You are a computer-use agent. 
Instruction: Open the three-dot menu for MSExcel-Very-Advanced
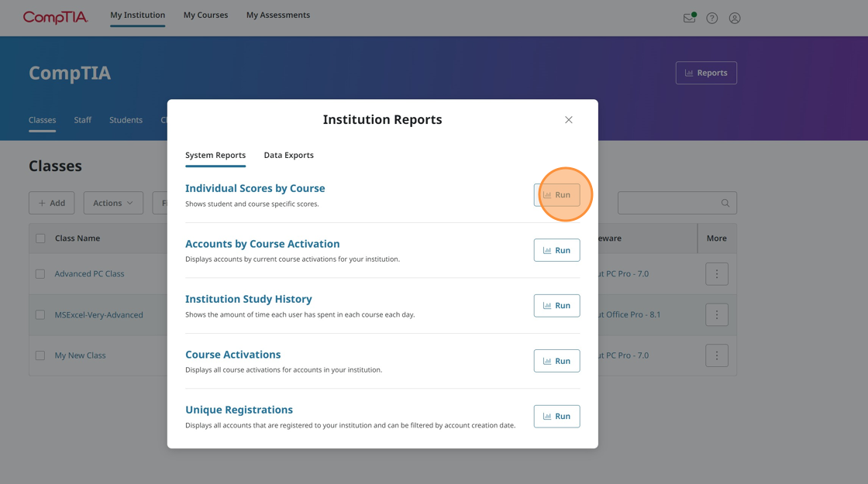coord(716,314)
